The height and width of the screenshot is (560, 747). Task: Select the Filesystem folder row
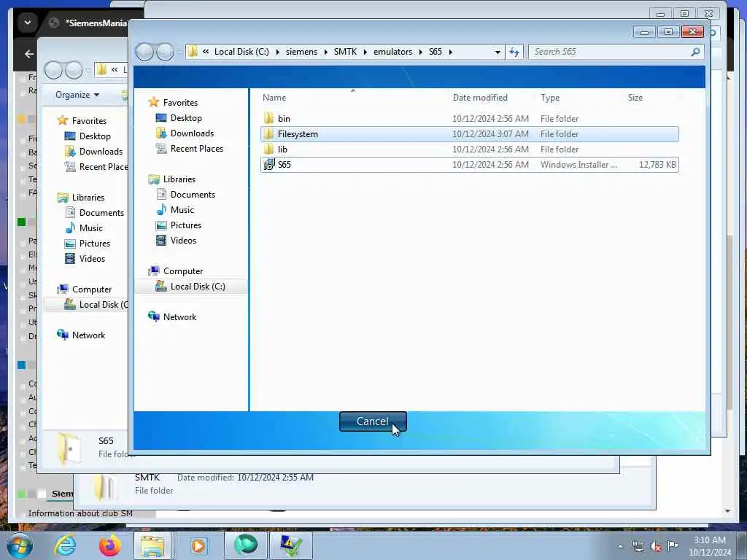point(470,134)
